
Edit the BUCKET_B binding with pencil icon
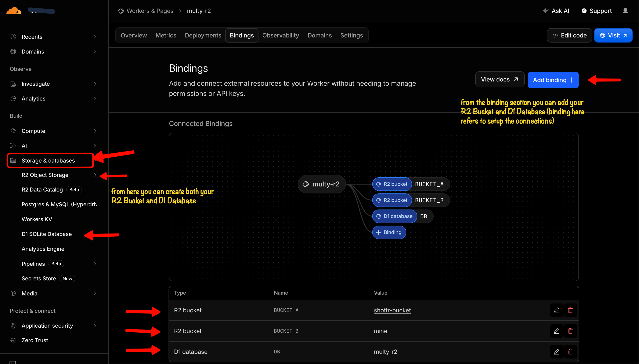pyautogui.click(x=556, y=331)
